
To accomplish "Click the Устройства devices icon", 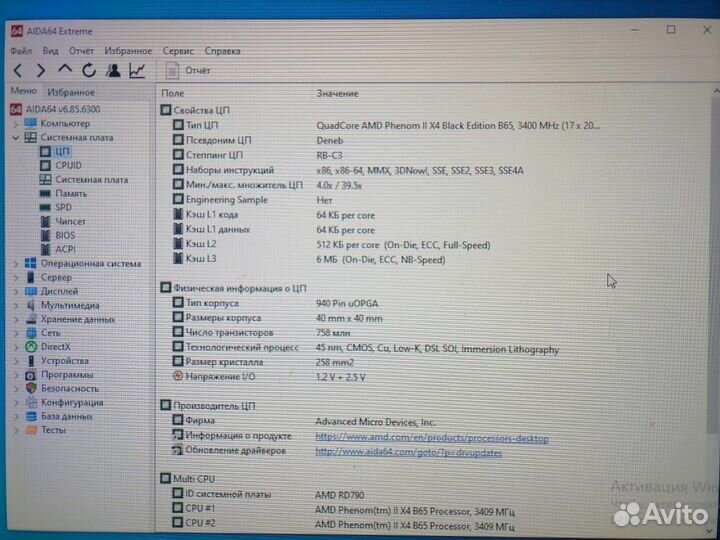I will 31,361.
